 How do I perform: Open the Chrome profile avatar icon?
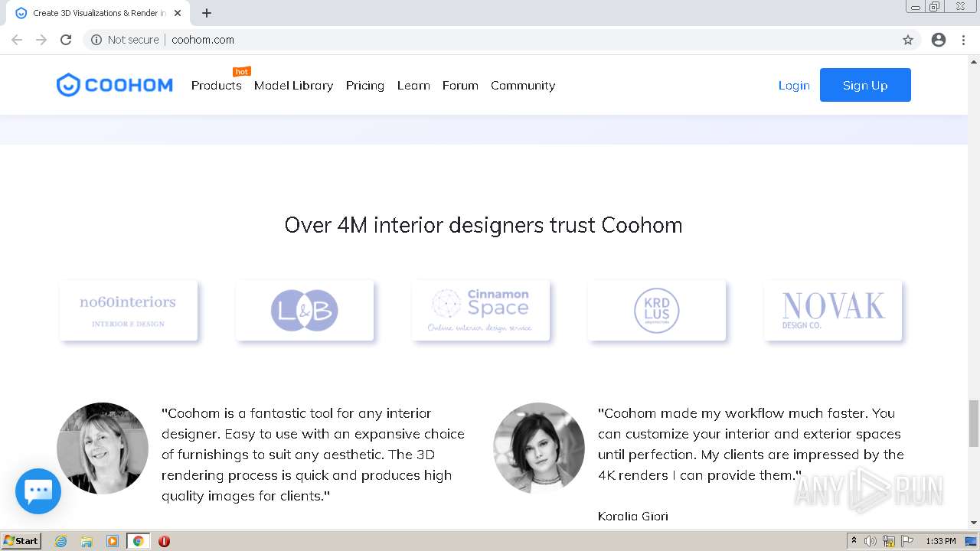[939, 40]
